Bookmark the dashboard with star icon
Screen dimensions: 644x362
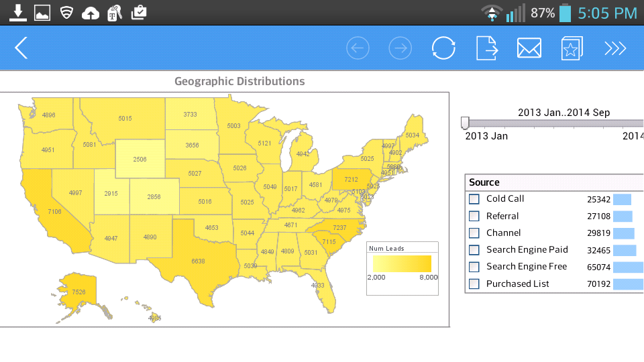(572, 48)
